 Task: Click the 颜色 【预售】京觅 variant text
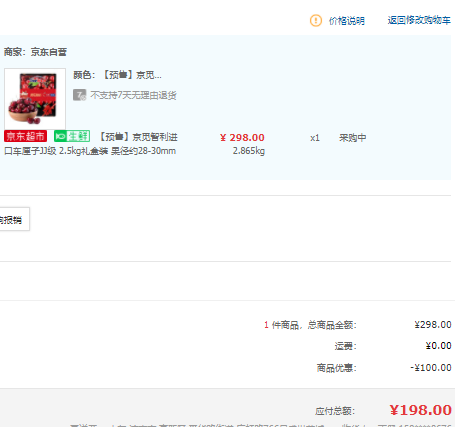tap(117, 75)
